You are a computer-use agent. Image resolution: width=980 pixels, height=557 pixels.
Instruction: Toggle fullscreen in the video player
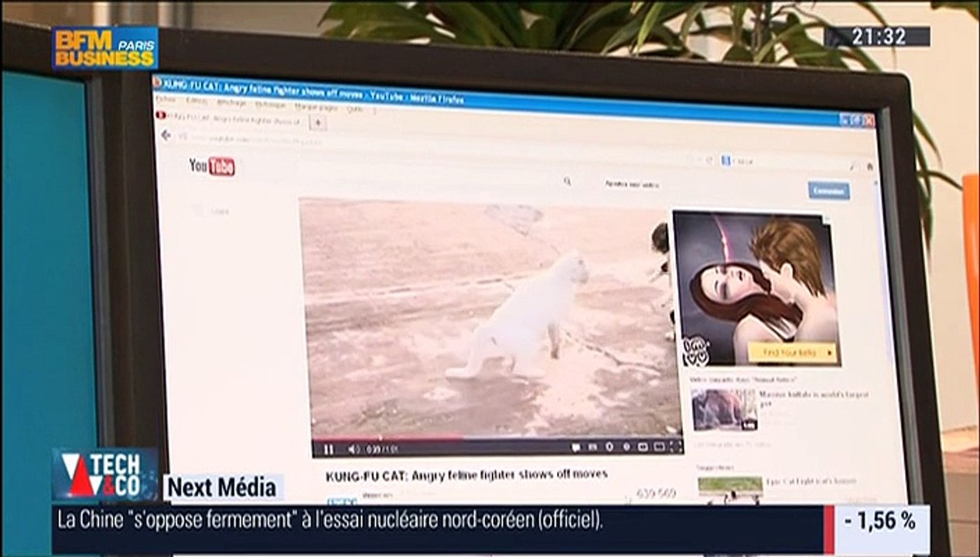(675, 446)
